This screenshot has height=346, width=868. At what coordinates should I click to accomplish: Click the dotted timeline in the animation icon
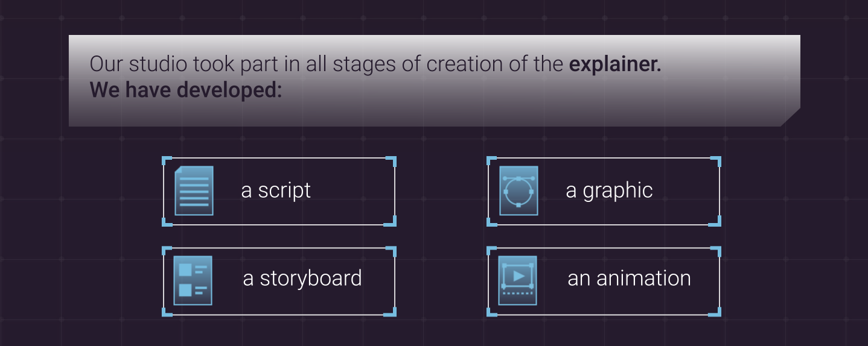click(517, 293)
